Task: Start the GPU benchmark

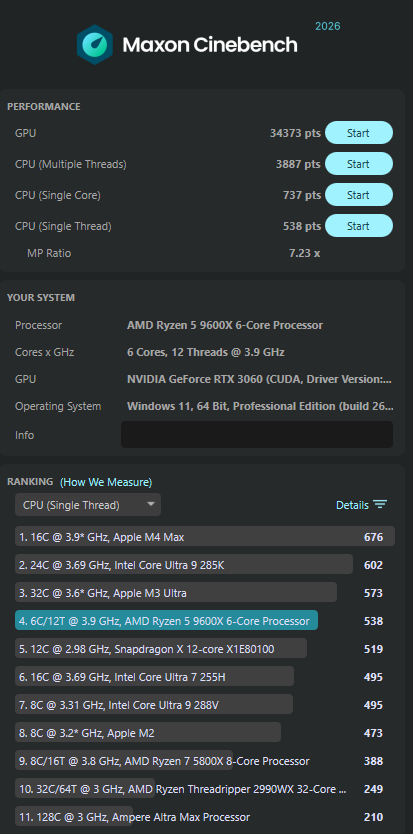Action: coord(359,133)
